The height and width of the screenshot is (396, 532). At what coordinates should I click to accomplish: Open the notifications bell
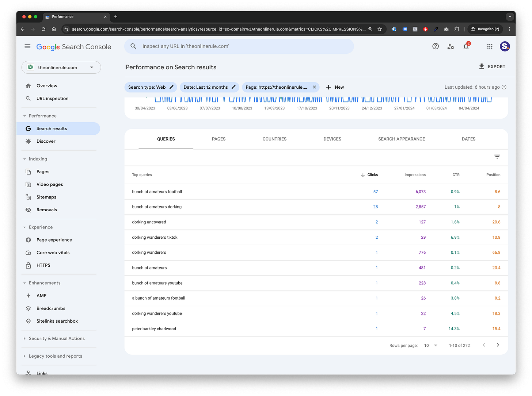[x=466, y=46]
